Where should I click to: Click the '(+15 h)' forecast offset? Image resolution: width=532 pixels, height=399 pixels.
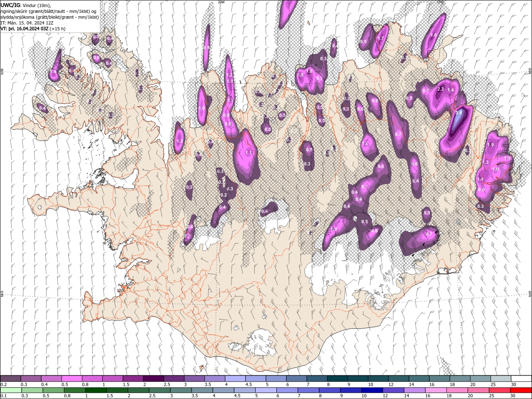tap(57, 29)
